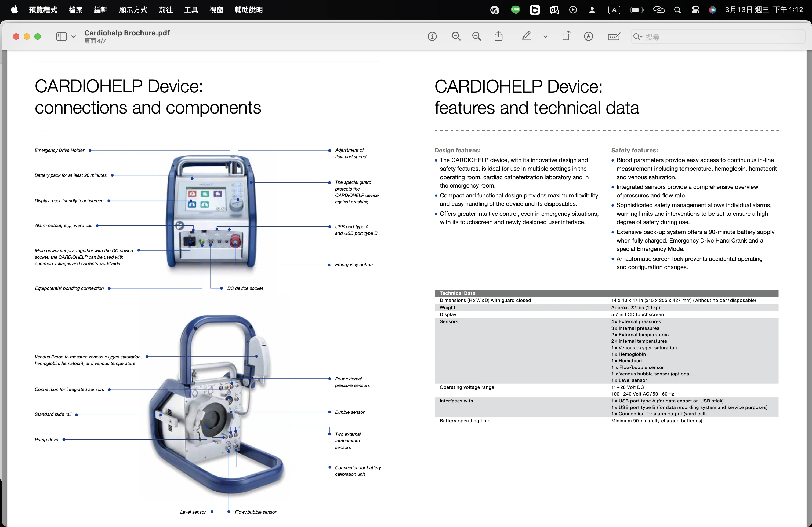Zoom out with the minus magnifier
This screenshot has height=527, width=812.
click(x=456, y=36)
